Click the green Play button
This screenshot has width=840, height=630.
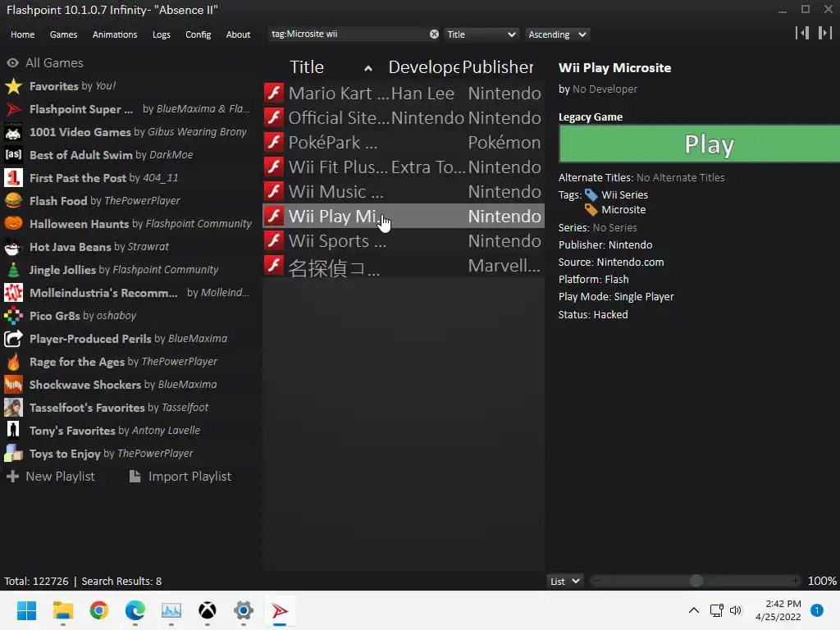700,144
